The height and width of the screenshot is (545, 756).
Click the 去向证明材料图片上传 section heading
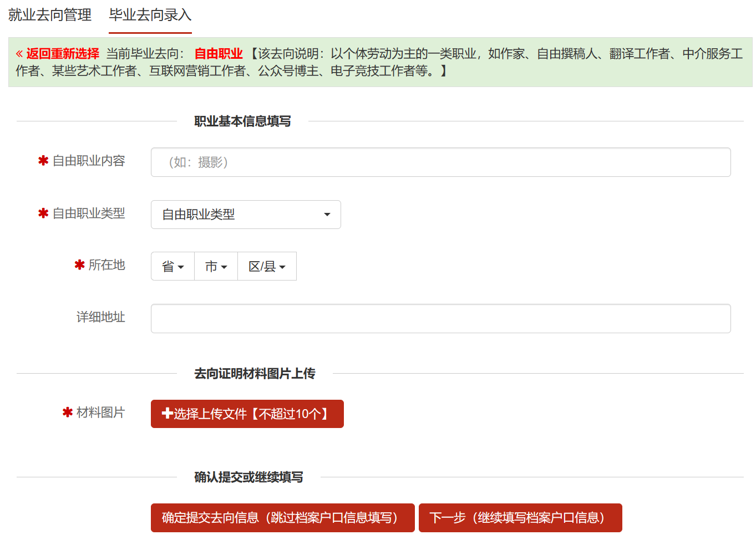point(255,374)
